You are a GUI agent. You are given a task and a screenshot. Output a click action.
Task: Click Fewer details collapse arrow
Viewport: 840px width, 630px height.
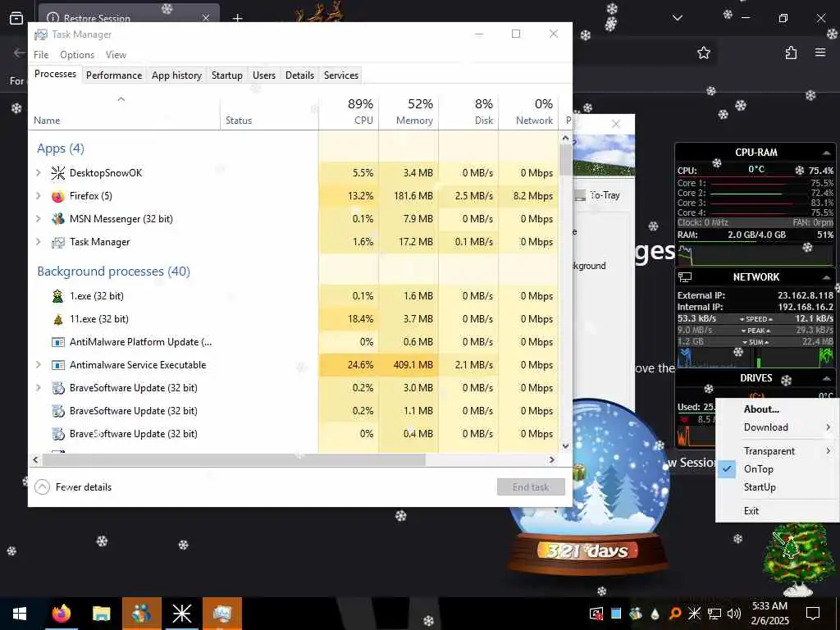[x=42, y=487]
